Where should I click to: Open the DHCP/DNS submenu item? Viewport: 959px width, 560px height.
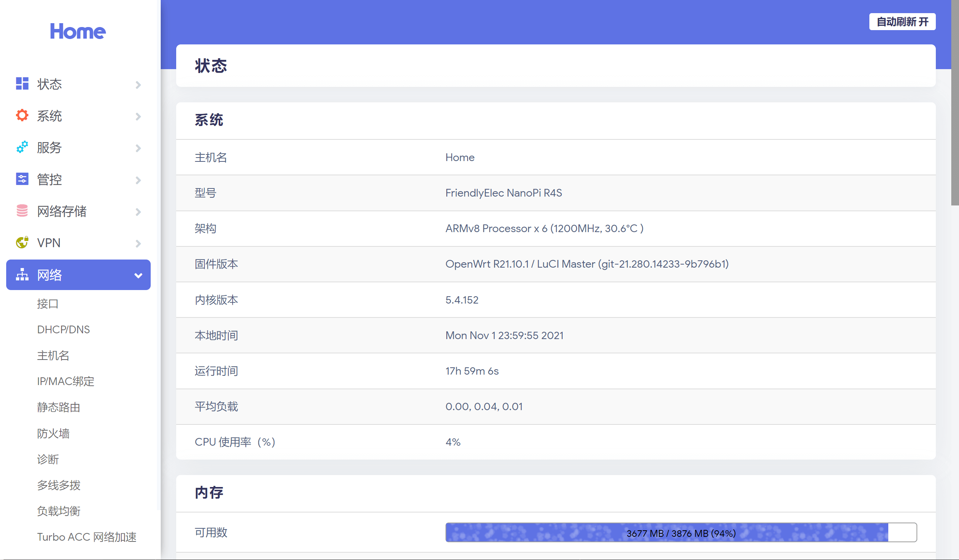pyautogui.click(x=63, y=329)
